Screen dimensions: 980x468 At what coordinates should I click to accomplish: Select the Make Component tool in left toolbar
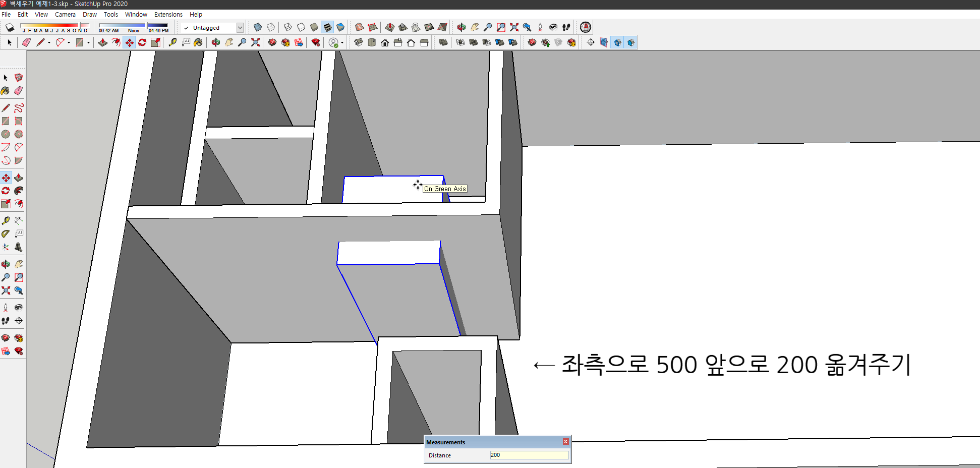19,78
